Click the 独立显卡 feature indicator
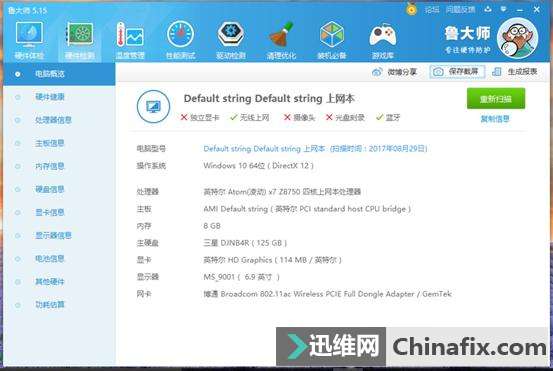The image size is (553, 371). coord(200,117)
